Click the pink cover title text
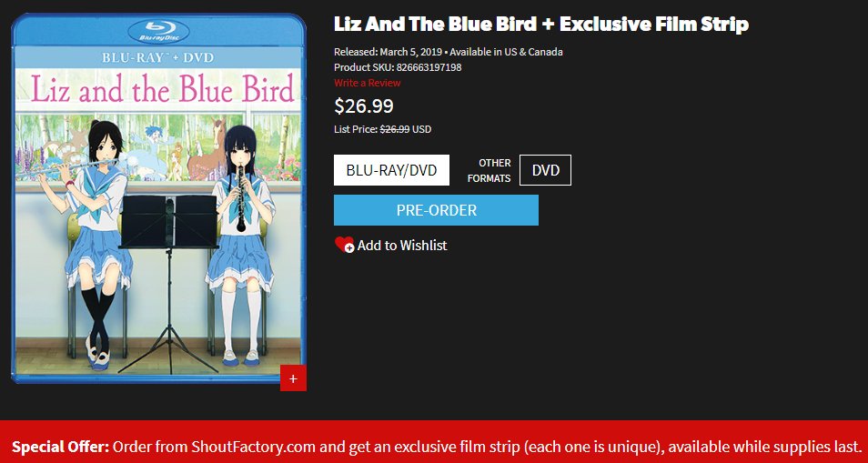 (162, 90)
